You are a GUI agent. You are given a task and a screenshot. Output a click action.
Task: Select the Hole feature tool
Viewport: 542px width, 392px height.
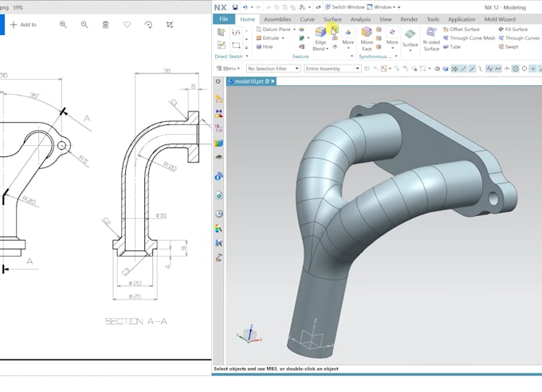coord(265,47)
